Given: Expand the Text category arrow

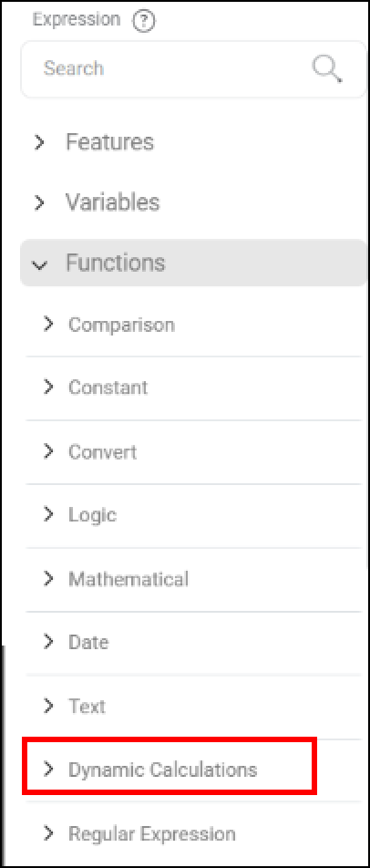Looking at the screenshot, I should pyautogui.click(x=48, y=706).
